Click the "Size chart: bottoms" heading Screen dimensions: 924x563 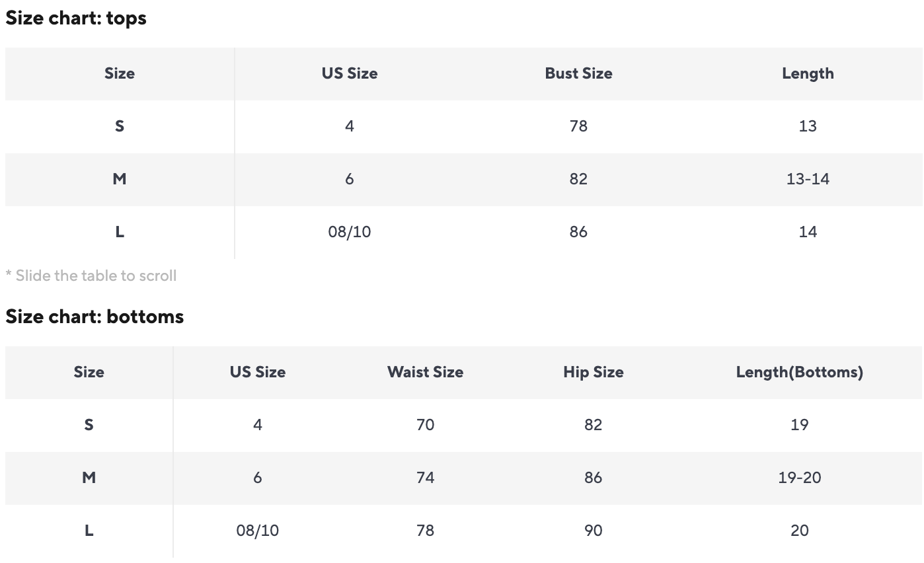click(x=95, y=317)
